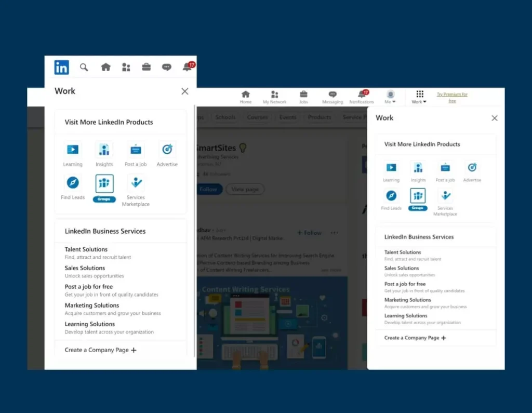The image size is (532, 413).
Task: Click the LinkedIn logo in mobile header
Action: (61, 67)
